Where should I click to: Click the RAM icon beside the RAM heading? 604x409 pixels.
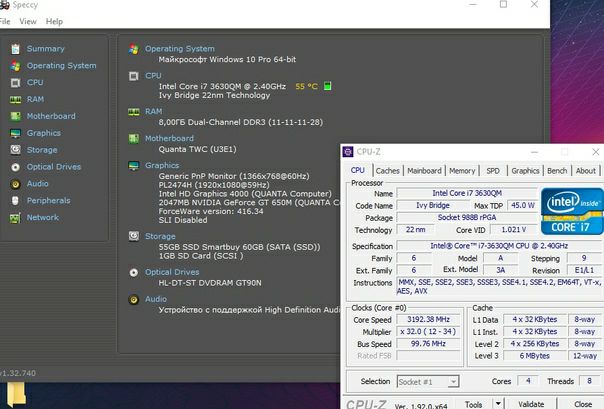134,112
